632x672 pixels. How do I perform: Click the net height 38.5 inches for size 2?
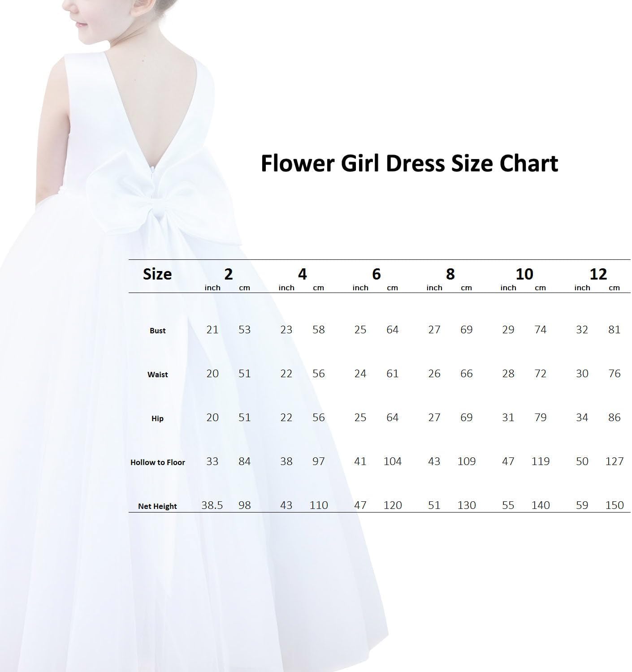[x=212, y=505]
